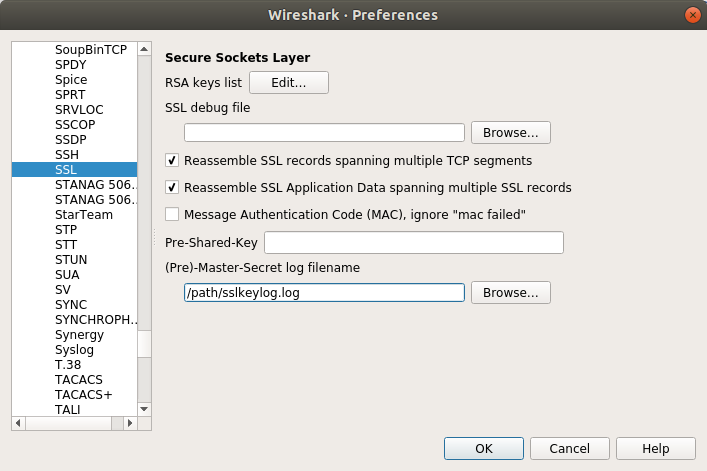Open Help for SSL preferences

pyautogui.click(x=656, y=448)
